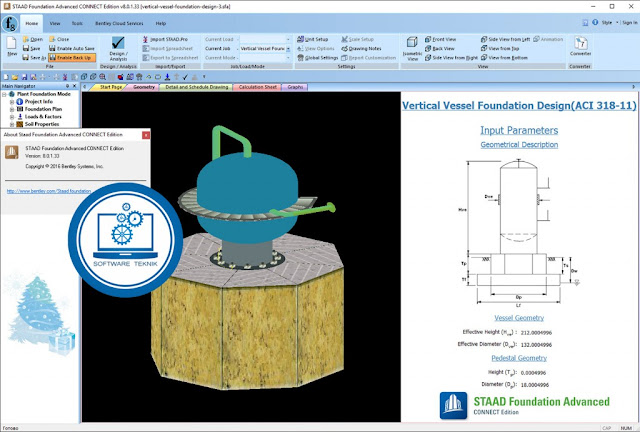The height and width of the screenshot is (432, 640).
Task: Click Import STAAD.Pro
Action: pos(165,39)
